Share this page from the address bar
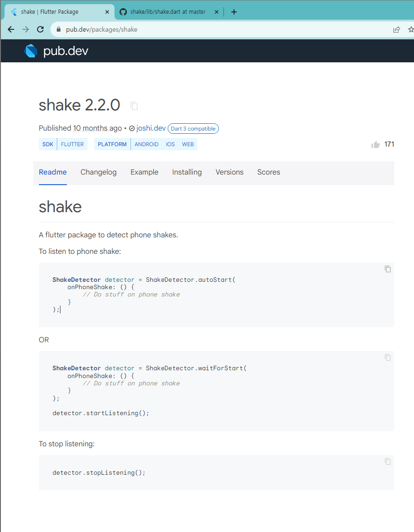 pos(397,29)
